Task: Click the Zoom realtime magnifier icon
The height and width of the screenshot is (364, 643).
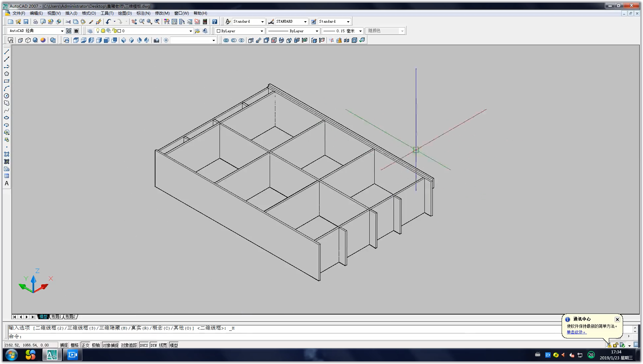Action: pyautogui.click(x=142, y=22)
